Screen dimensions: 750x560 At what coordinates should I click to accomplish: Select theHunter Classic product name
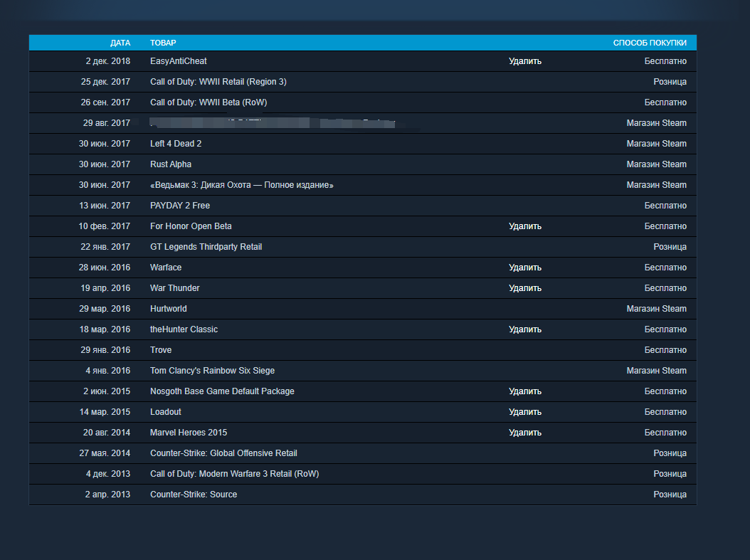184,329
